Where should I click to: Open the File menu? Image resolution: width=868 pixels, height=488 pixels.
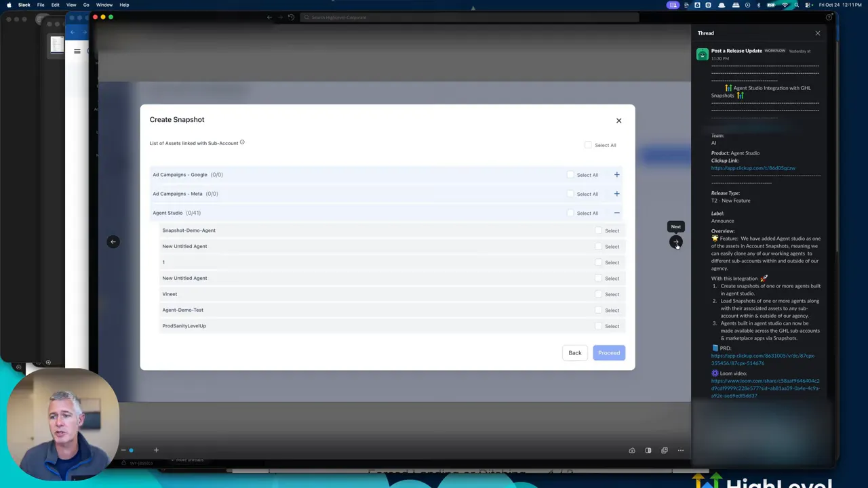coord(41,5)
